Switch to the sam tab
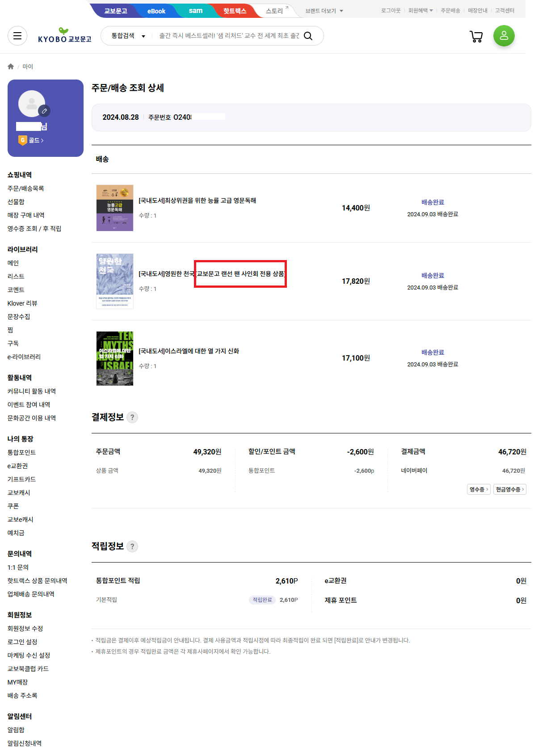 coord(196,11)
